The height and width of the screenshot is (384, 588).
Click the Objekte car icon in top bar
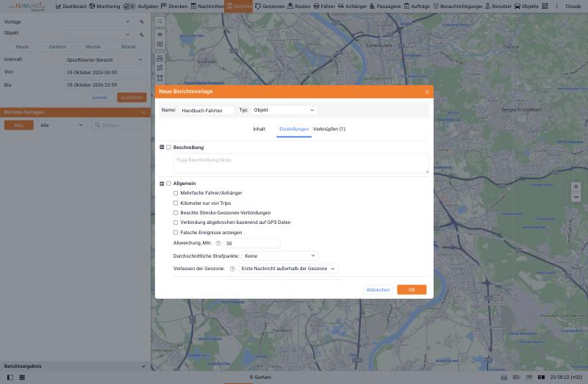point(517,6)
